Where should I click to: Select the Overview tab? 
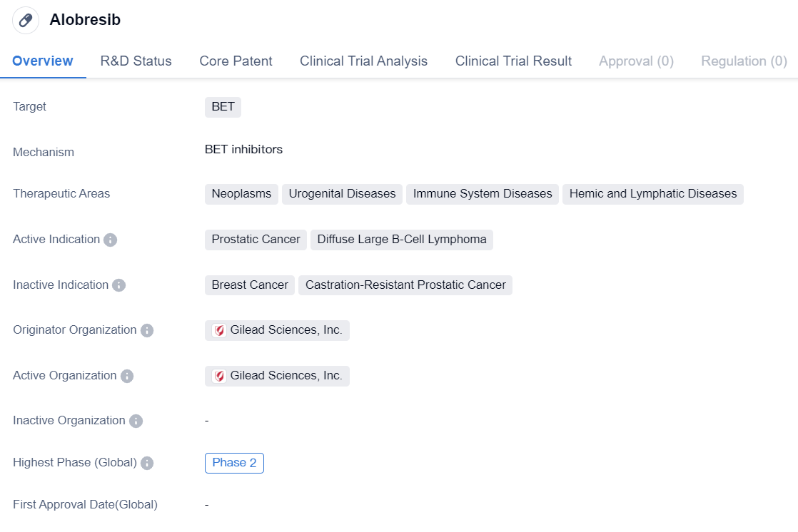tap(43, 61)
